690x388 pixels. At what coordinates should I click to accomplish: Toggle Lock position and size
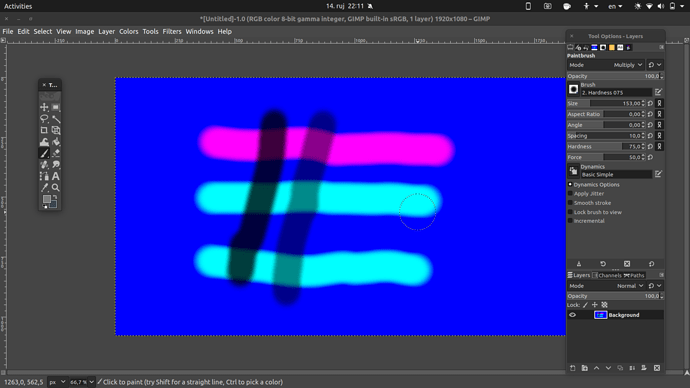[595, 305]
